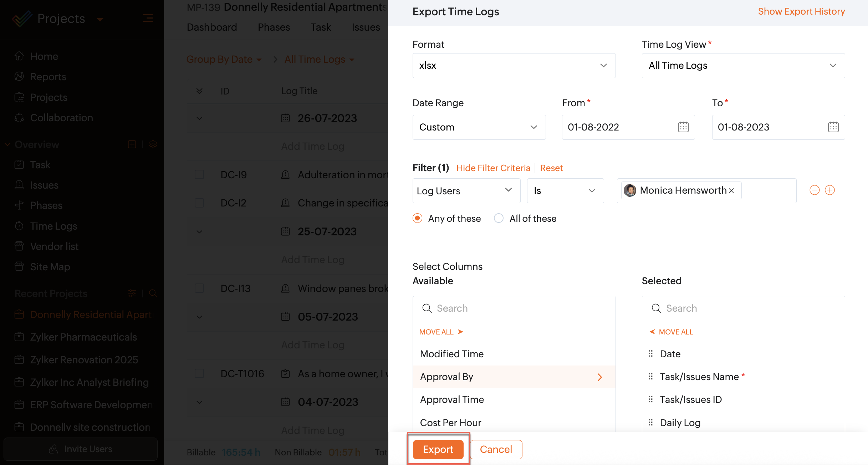The image size is (868, 465).
Task: Add a filter row with plus icon
Action: click(830, 190)
